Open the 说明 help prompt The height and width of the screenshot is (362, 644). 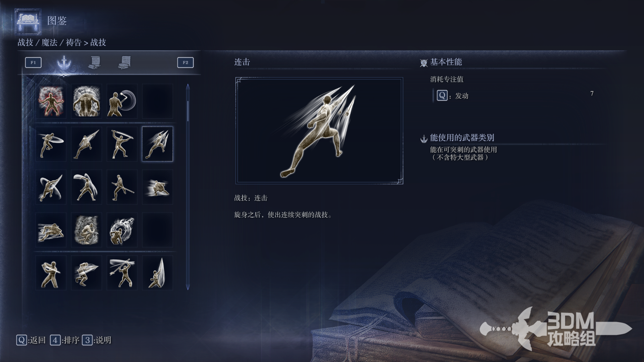click(97, 340)
